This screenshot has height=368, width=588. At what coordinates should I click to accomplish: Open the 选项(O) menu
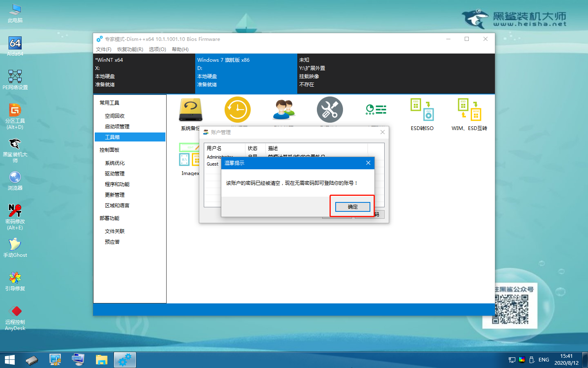pos(157,49)
